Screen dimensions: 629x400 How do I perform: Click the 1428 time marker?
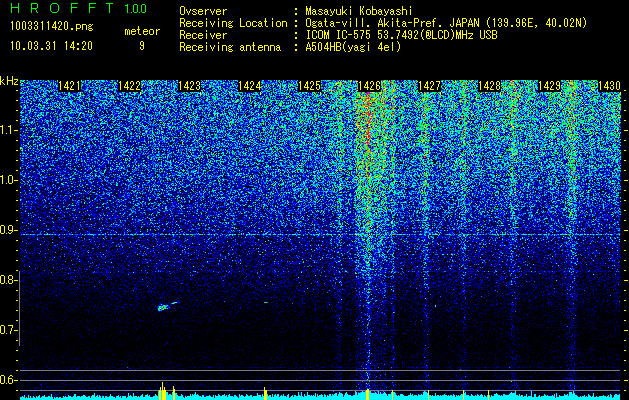click(490, 86)
